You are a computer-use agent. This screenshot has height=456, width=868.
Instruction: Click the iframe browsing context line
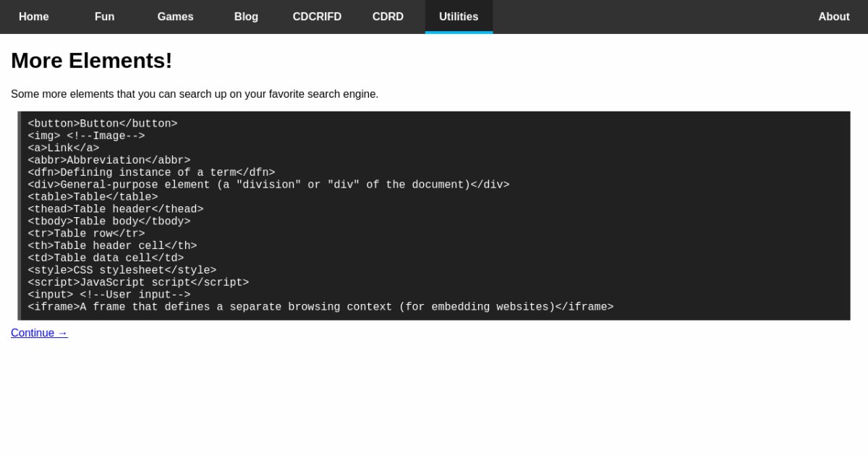click(320, 307)
